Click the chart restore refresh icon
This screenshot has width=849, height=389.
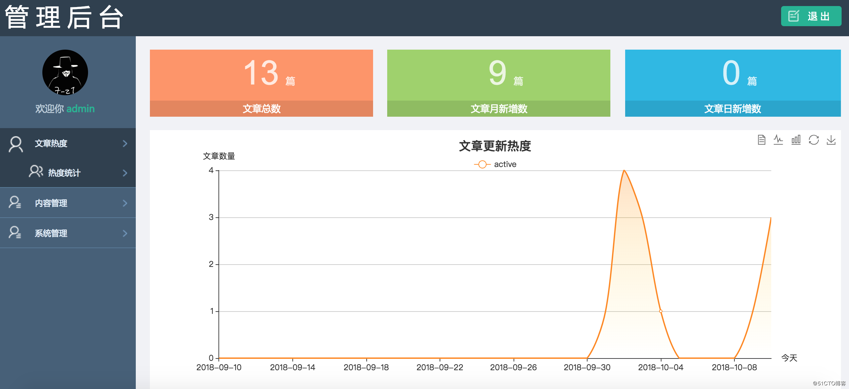point(813,140)
